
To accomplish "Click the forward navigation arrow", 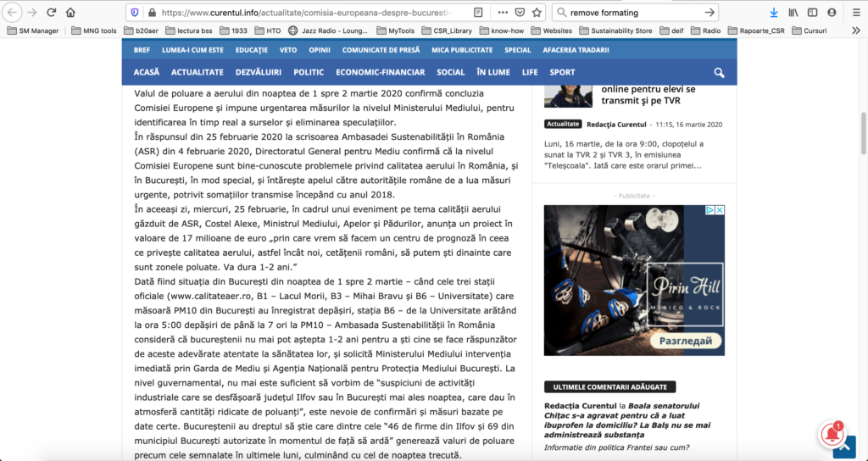I will coord(32,12).
